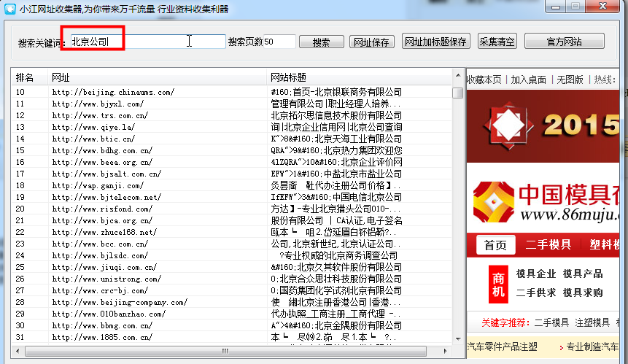Click 模具求购 link
This screenshot has width=628, height=364.
583,293
